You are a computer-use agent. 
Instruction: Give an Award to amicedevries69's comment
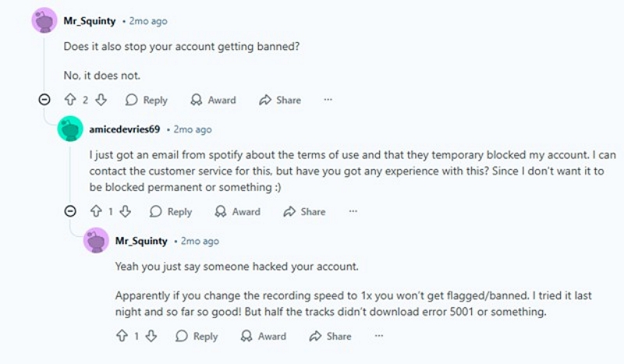coord(236,211)
